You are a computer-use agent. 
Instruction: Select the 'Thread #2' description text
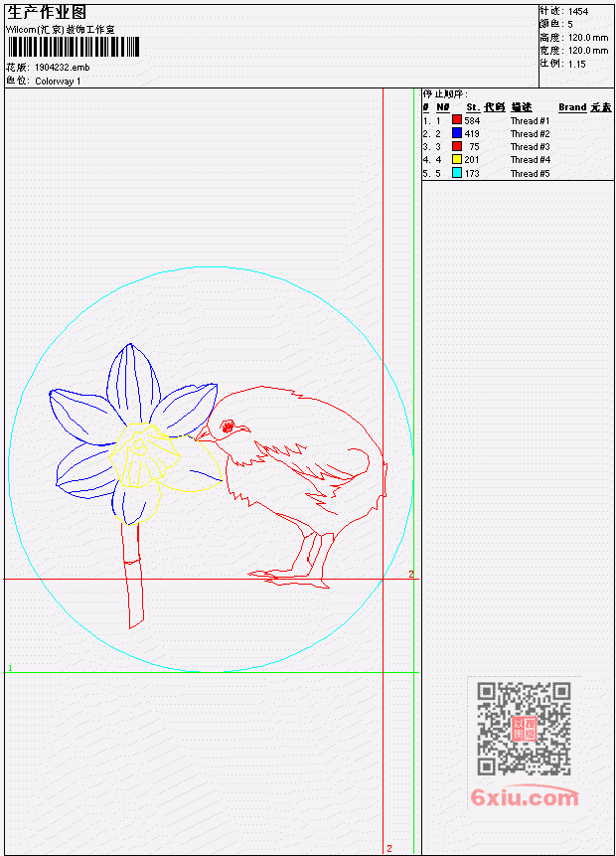[530, 134]
